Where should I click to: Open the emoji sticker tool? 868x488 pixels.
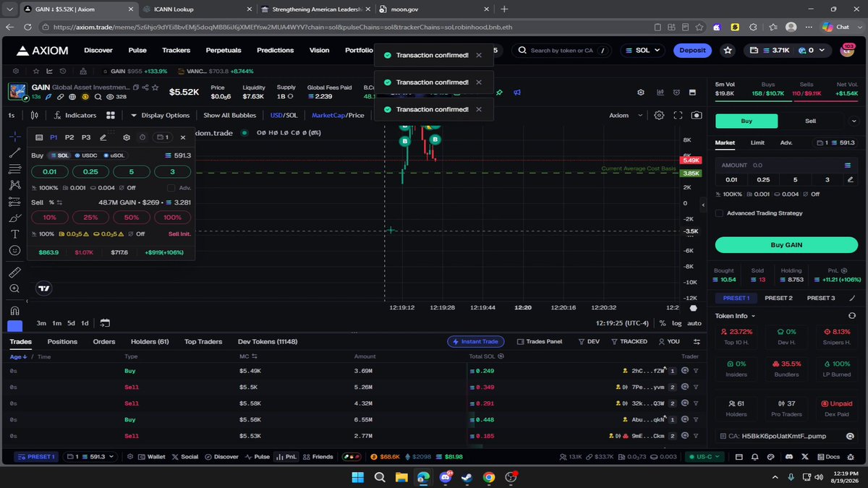(x=14, y=250)
